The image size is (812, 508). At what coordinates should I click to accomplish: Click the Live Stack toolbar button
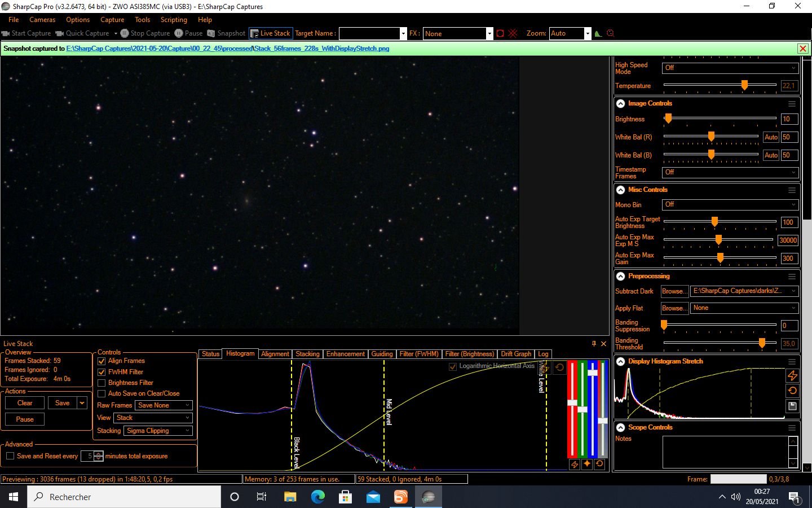(x=270, y=33)
